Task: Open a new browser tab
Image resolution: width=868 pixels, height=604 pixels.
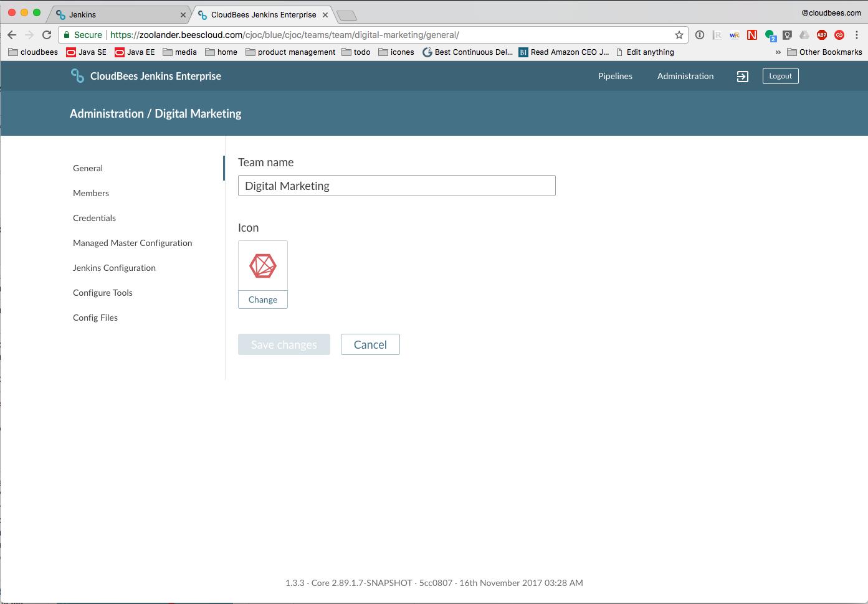Action: [x=346, y=16]
